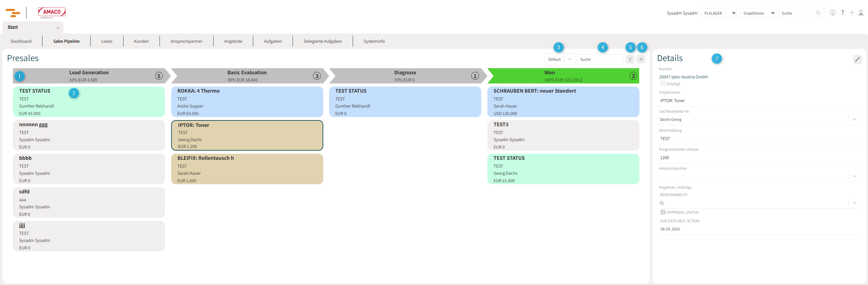This screenshot has width=868, height=285.
Task: Expand the PLXLAGER dropdown
Action: pyautogui.click(x=718, y=13)
